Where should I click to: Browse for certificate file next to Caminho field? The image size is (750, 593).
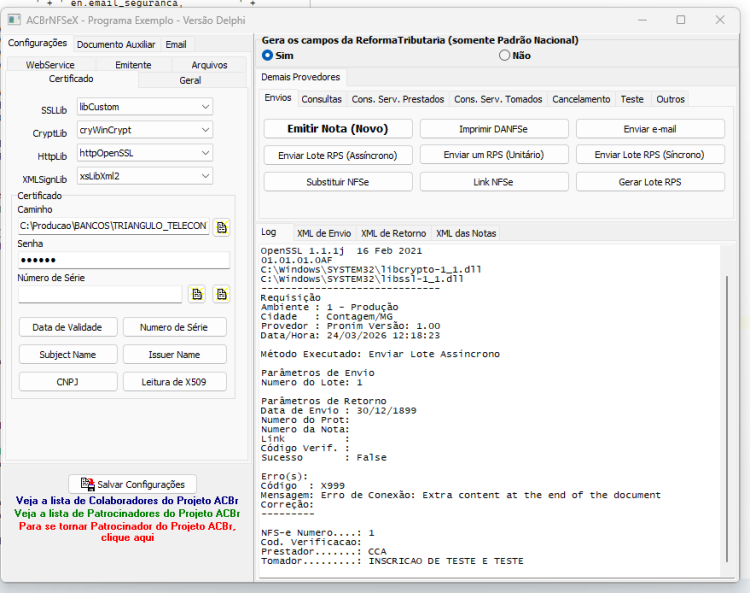221,227
